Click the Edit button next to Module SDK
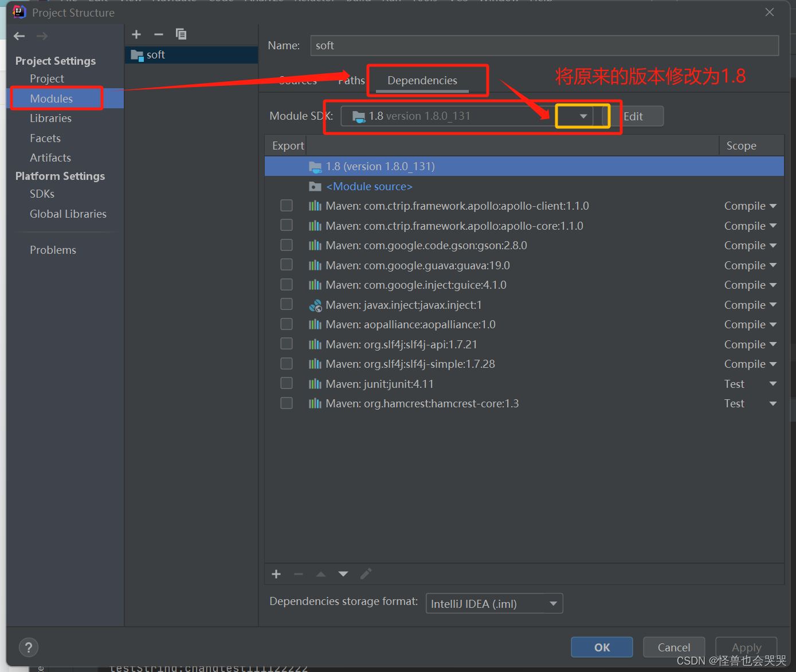 pos(632,116)
